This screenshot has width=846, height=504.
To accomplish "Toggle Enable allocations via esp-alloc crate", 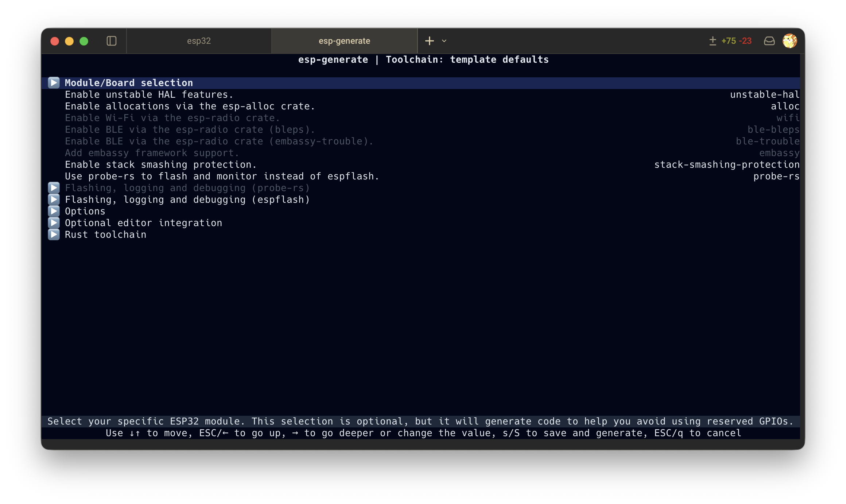I will click(421, 106).
